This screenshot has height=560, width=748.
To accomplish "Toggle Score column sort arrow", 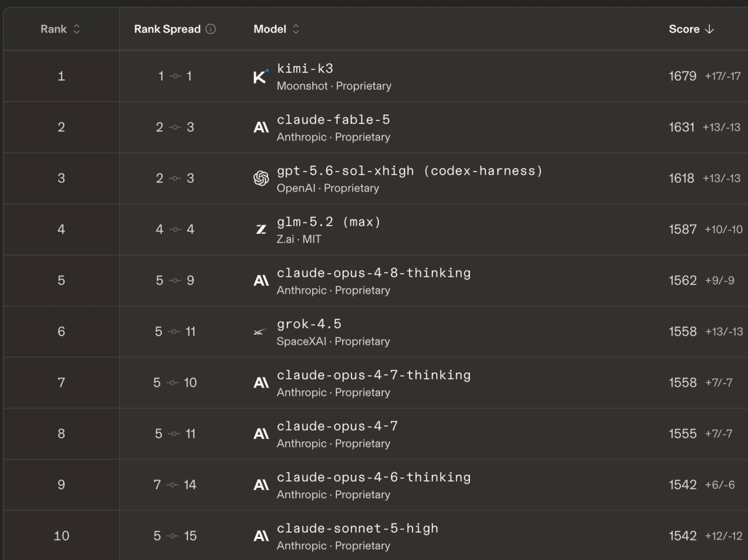I will [709, 29].
